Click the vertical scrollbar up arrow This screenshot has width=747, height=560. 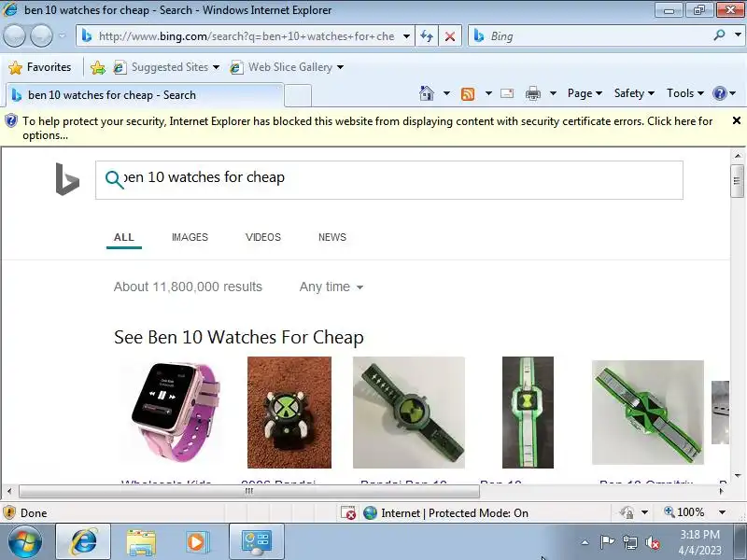click(x=737, y=155)
